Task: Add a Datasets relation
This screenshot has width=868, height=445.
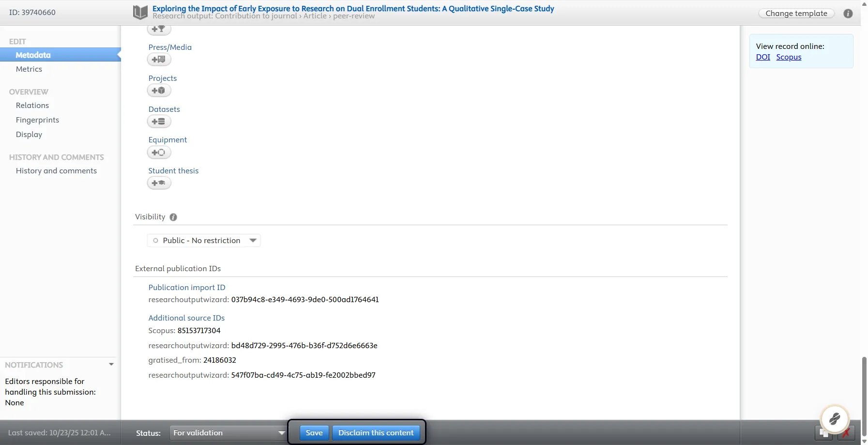Action: point(159,122)
